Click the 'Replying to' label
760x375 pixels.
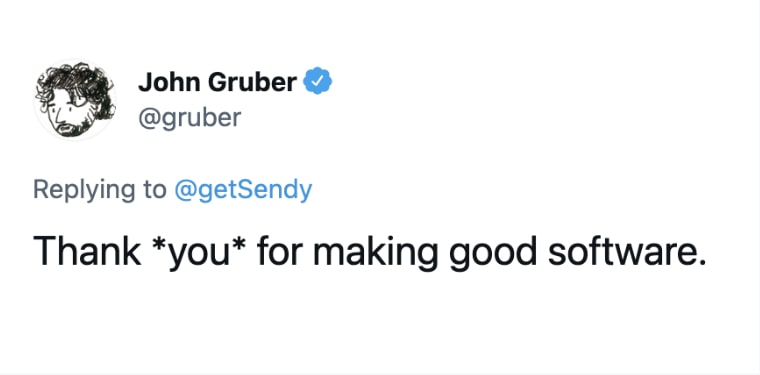pyautogui.click(x=99, y=190)
